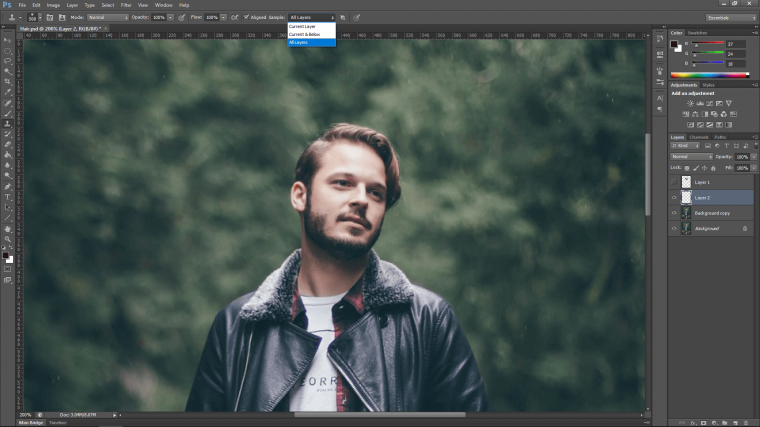Select the Lasso tool

click(7, 61)
